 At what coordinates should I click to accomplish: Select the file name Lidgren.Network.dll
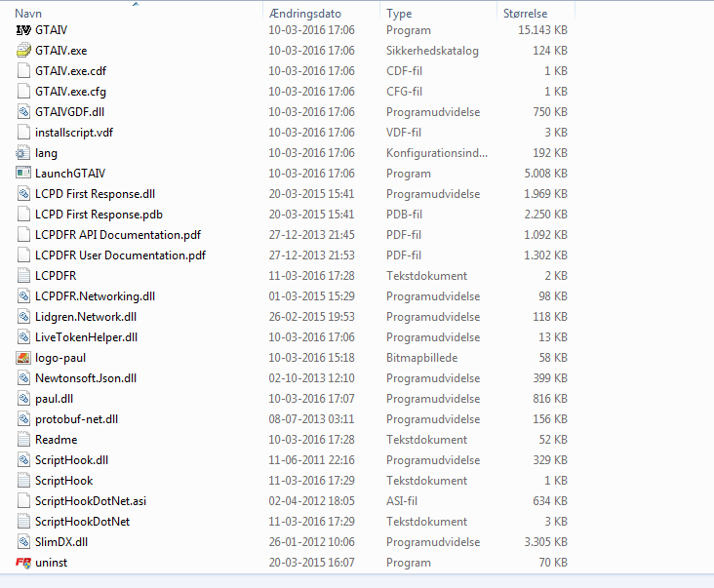tap(86, 317)
